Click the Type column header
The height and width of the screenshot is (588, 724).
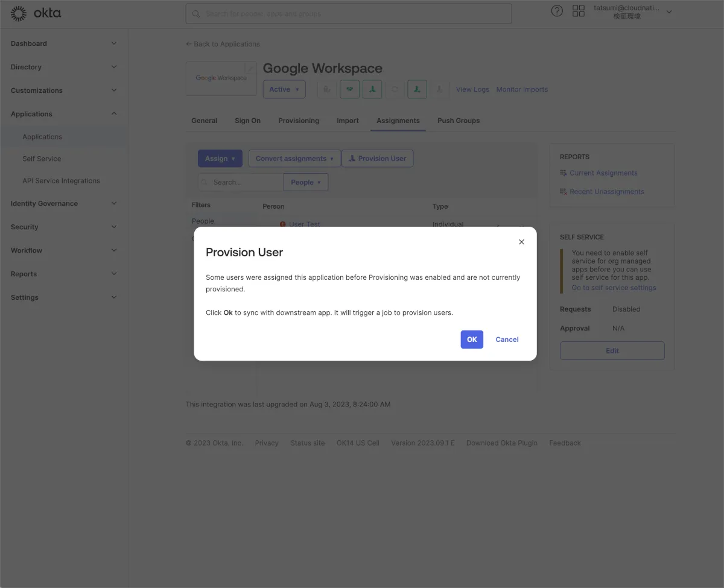click(440, 206)
